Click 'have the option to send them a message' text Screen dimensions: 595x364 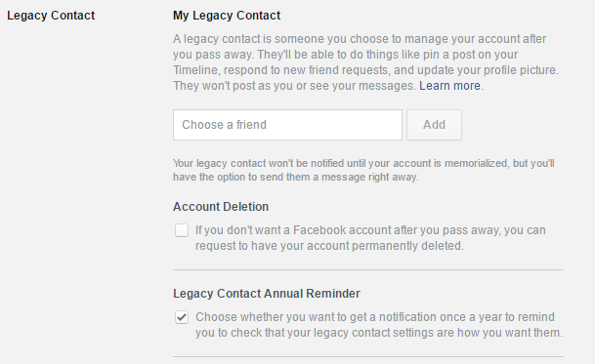coord(296,177)
